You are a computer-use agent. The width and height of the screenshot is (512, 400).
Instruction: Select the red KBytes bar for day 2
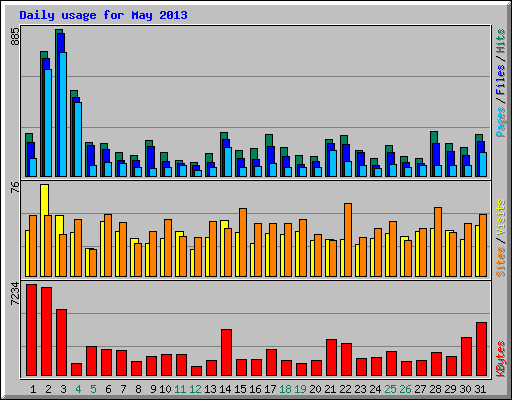[47, 332]
